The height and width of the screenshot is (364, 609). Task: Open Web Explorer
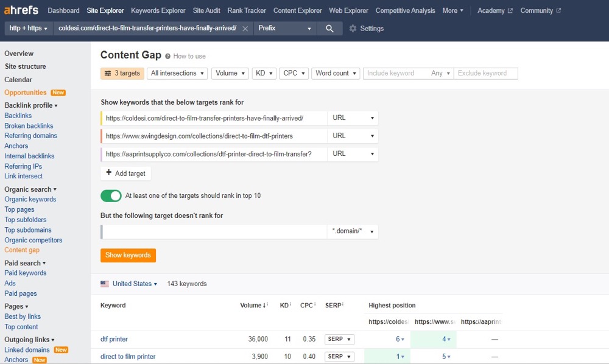click(x=348, y=10)
